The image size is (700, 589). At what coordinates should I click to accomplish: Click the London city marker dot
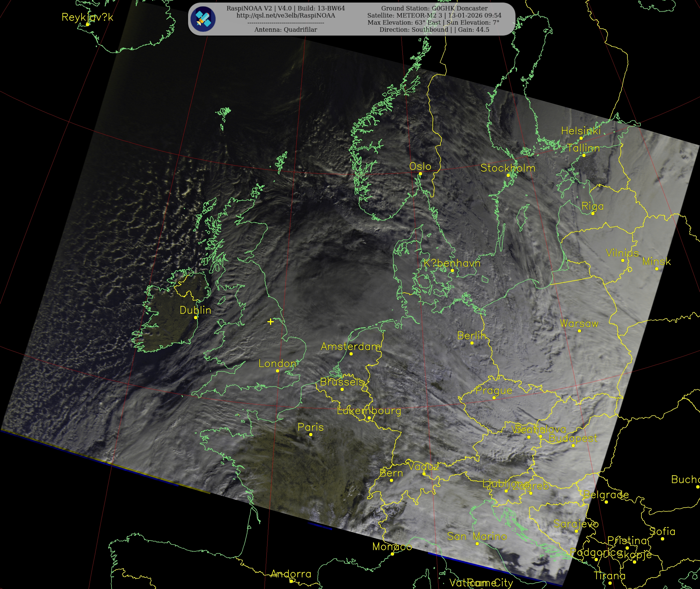tap(277, 371)
